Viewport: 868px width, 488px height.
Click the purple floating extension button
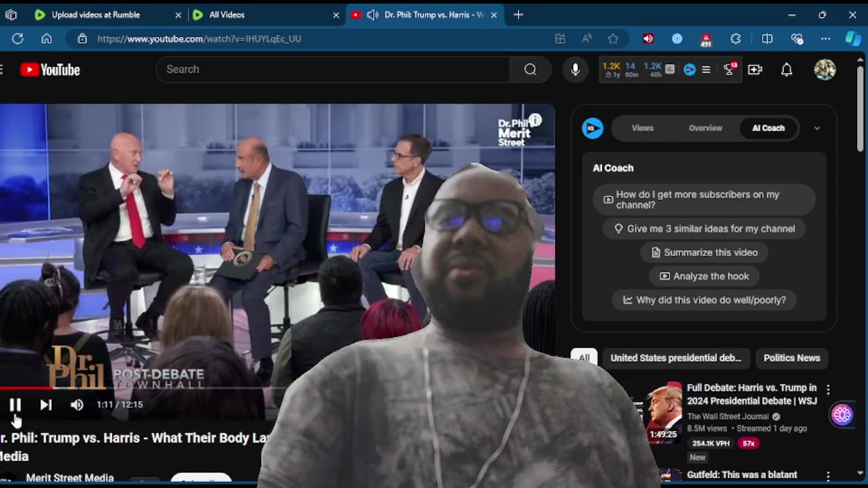pyautogui.click(x=842, y=414)
